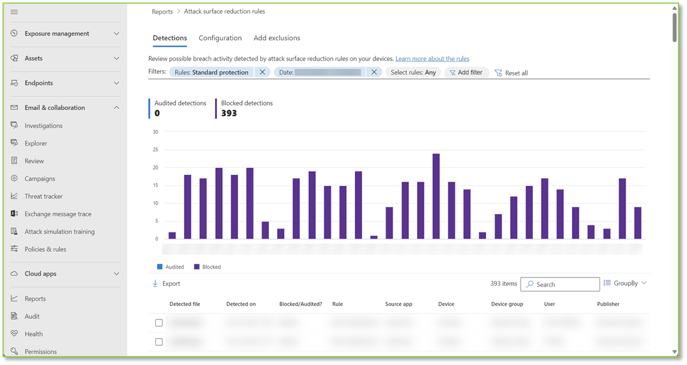
Task: Check the second row checkbox
Action: (159, 342)
